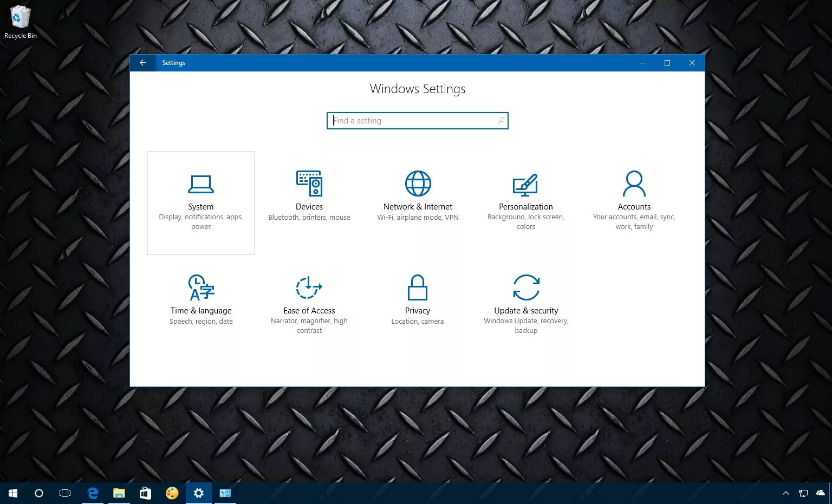This screenshot has height=504, width=832.
Task: Click 'Your accounts, email, sync, work, family' text
Action: coord(634,222)
